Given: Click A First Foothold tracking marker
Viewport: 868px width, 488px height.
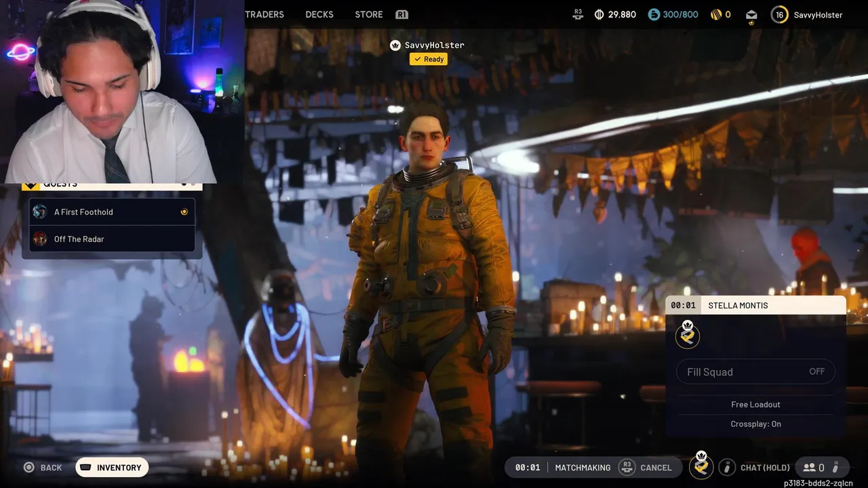Looking at the screenshot, I should (x=184, y=211).
